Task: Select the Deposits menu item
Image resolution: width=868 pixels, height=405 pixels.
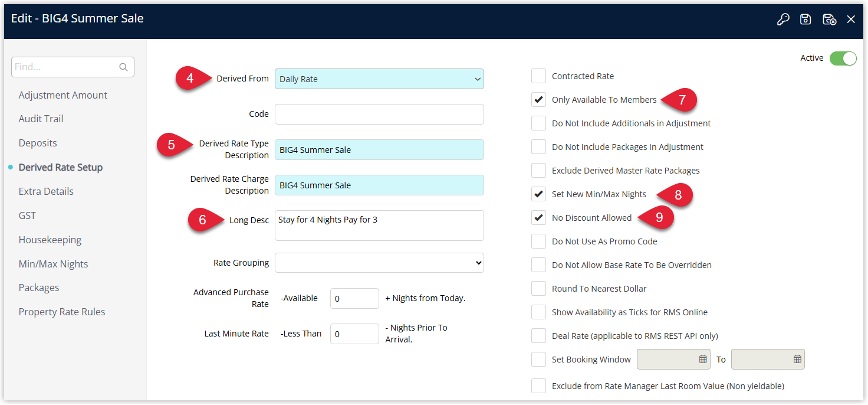Action: (x=38, y=143)
